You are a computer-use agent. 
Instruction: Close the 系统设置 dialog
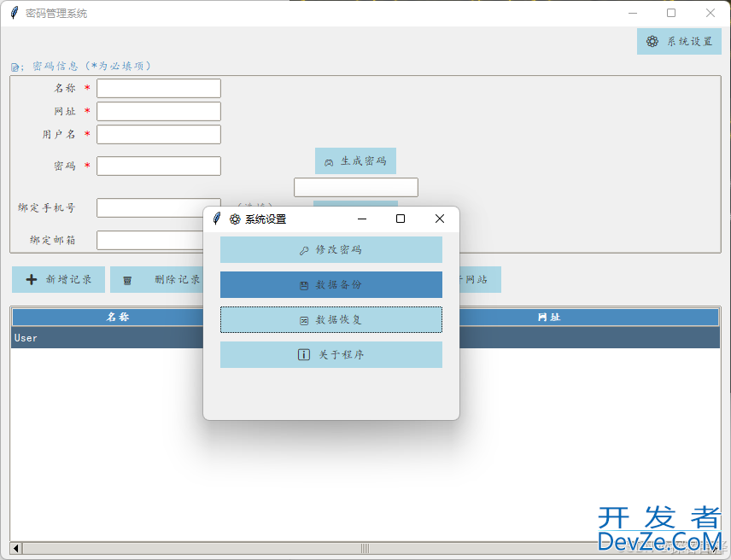[x=440, y=219]
